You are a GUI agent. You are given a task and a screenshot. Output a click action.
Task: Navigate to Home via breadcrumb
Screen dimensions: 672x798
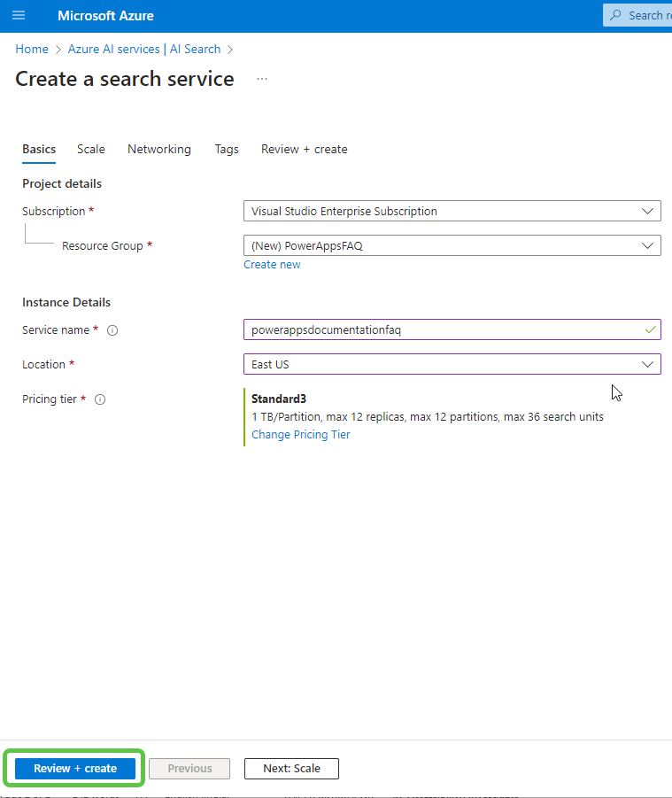coord(32,49)
